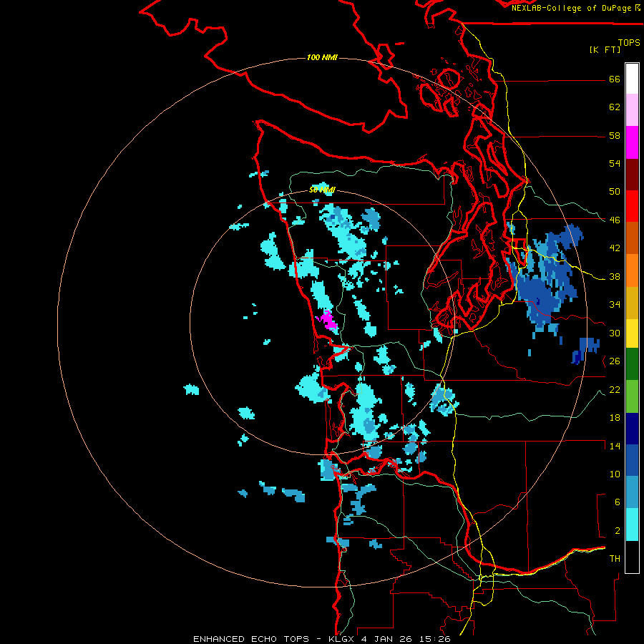This screenshot has height=644, width=644.
Task: Click the yellow legend swatch
Action: point(632,333)
